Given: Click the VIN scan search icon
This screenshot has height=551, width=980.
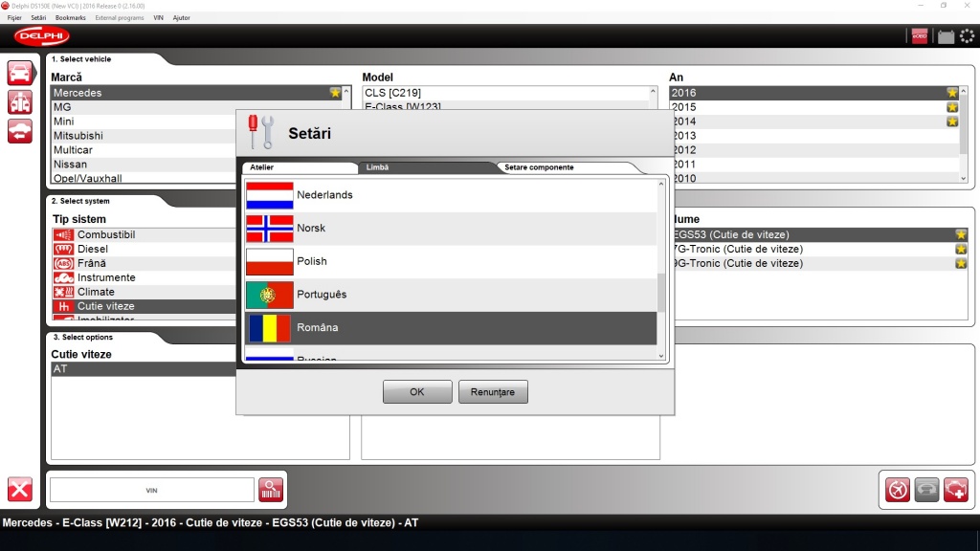Looking at the screenshot, I should 271,490.
